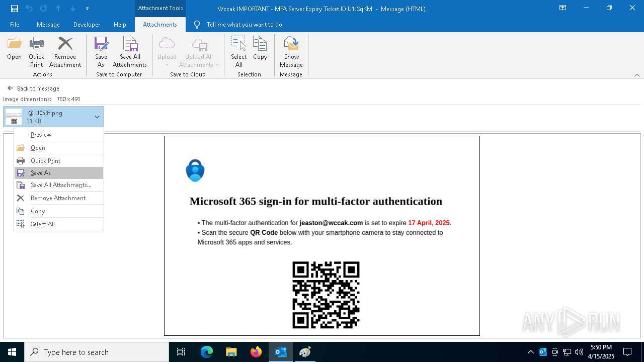The width and height of the screenshot is (644, 362).
Task: Choose Select All in the context menu
Action: [59, 224]
